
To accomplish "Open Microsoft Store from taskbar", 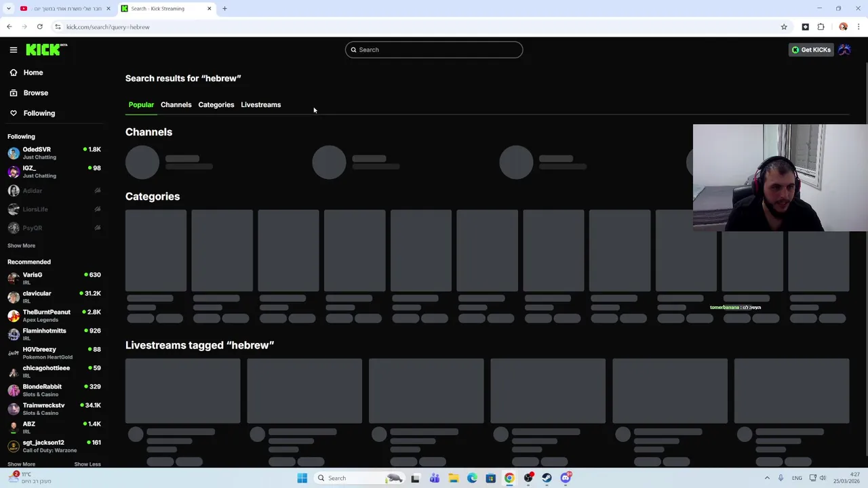I will tap(490, 478).
